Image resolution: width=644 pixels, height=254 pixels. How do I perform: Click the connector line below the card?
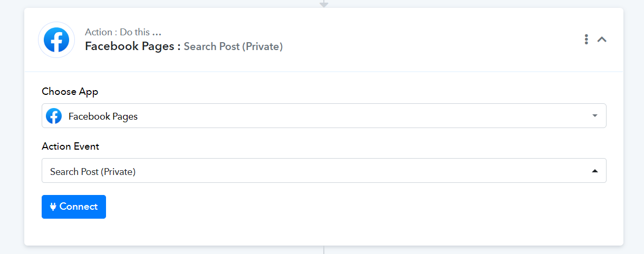coord(324,250)
